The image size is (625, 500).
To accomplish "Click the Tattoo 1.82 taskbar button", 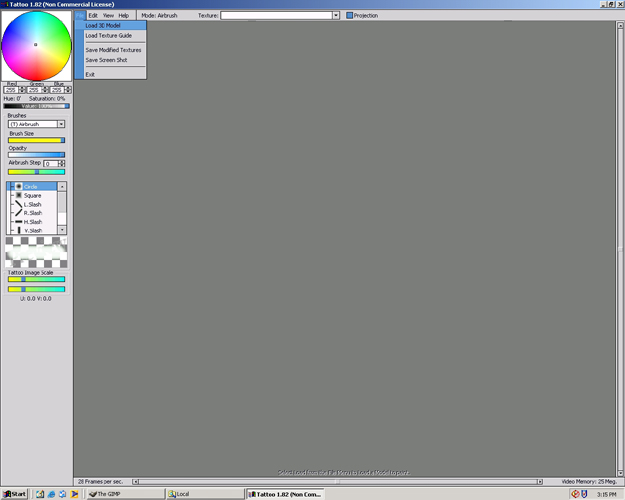I will pos(285,494).
